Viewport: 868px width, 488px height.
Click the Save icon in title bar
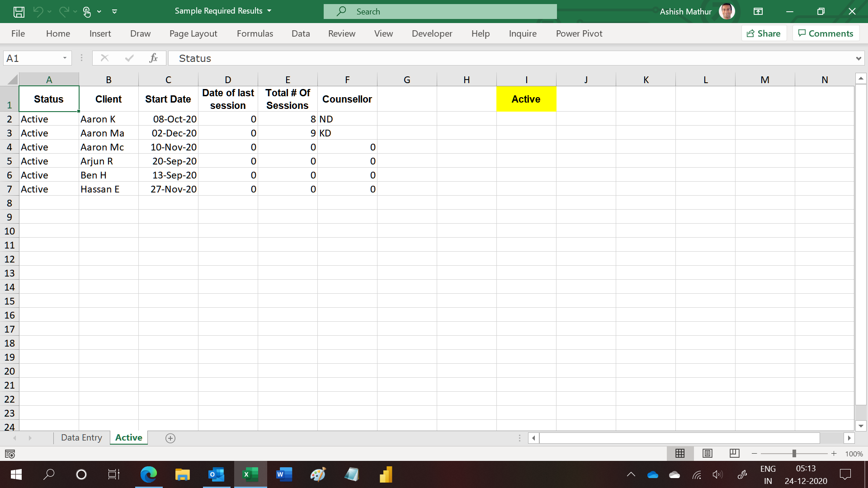click(x=19, y=12)
